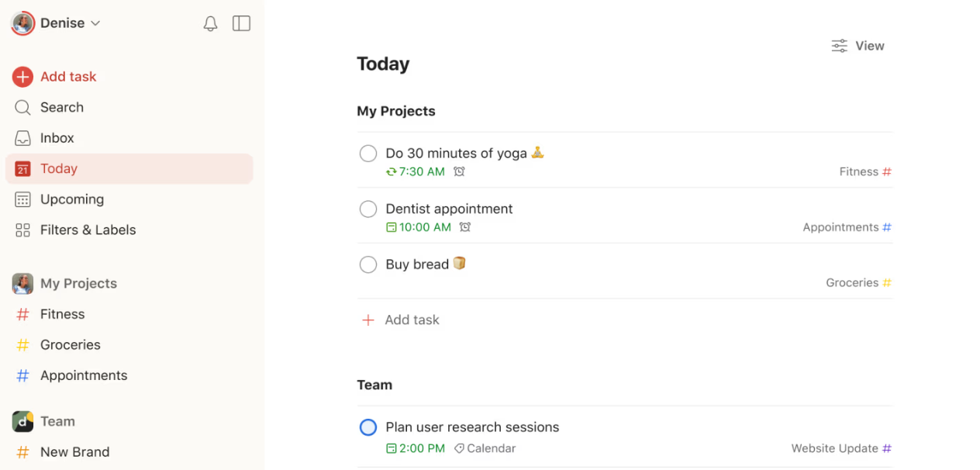The image size is (980, 470).
Task: Mark Buy bread task as done
Action: [368, 265]
